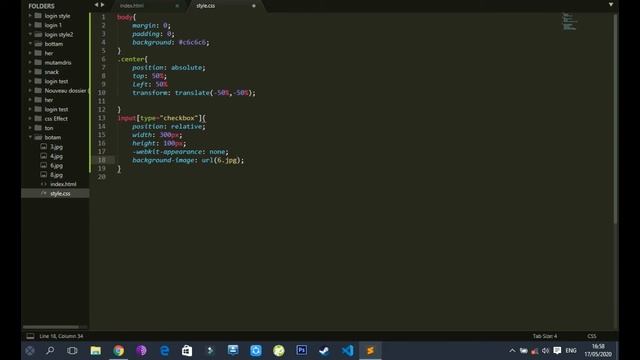640x360 pixels.
Task: Click the 'background-image: url(6.jpg);' line
Action: point(188,160)
